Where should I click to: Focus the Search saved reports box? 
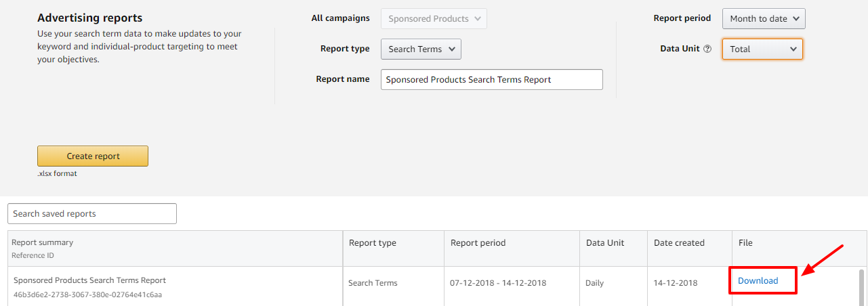(x=92, y=214)
